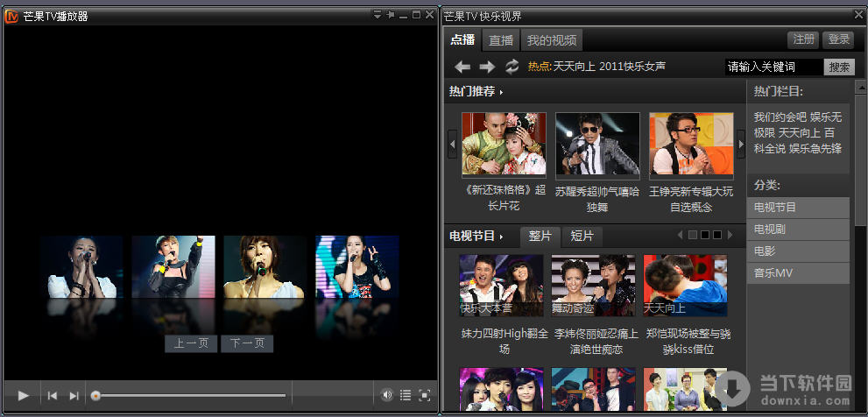Select the 电视节目 category

coord(798,208)
